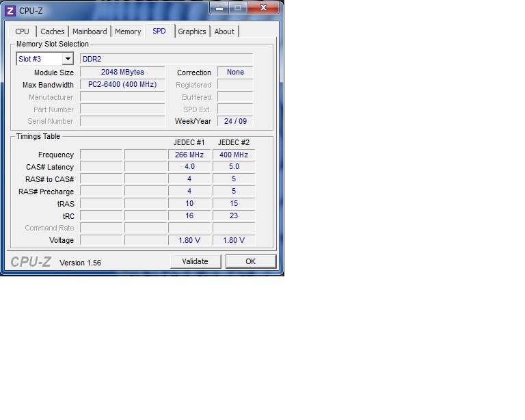Click the OK button
Screen dimensions: 525x420
[251, 261]
